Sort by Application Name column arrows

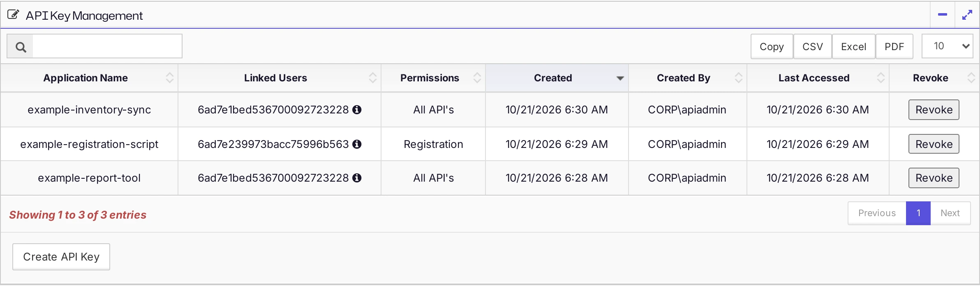pos(169,78)
